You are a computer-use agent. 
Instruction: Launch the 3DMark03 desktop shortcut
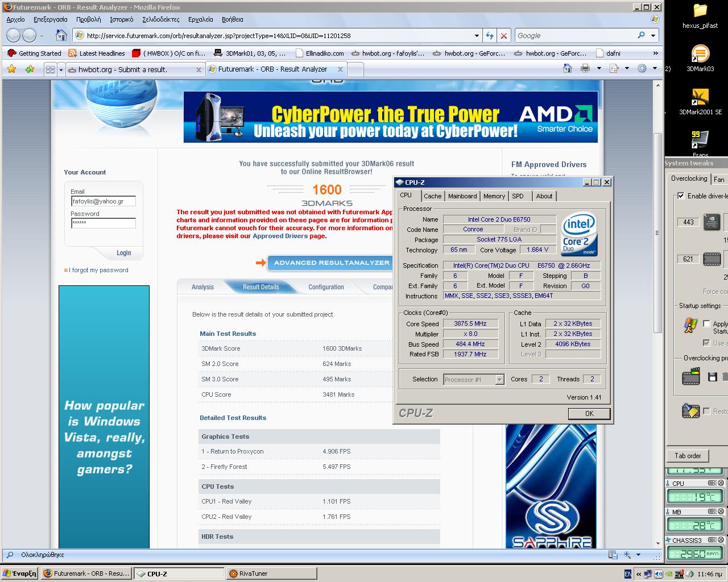[x=700, y=59]
